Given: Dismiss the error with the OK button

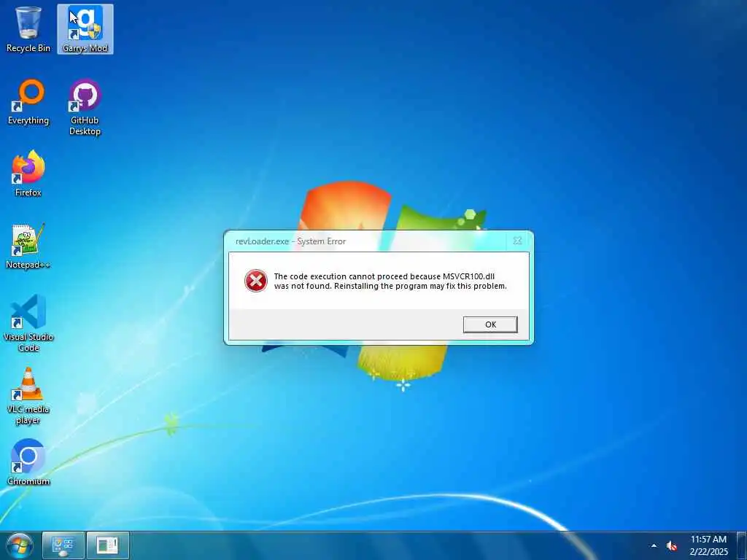Looking at the screenshot, I should tap(490, 324).
